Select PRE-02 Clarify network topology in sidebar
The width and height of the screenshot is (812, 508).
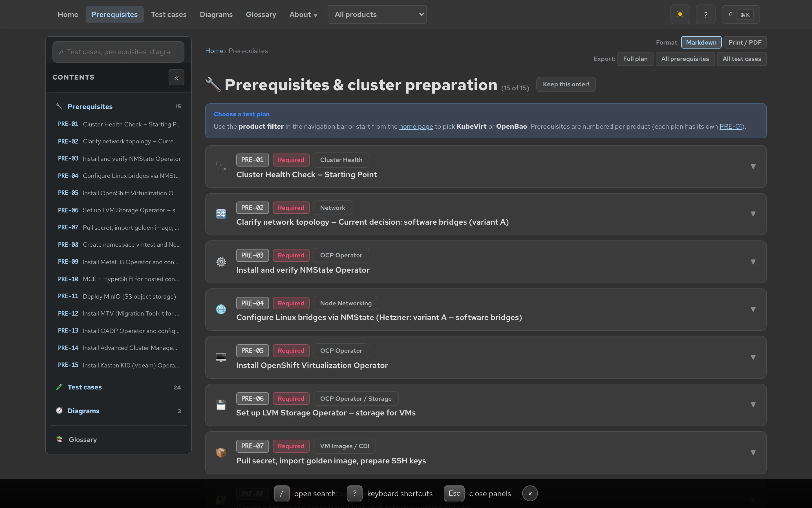(119, 141)
